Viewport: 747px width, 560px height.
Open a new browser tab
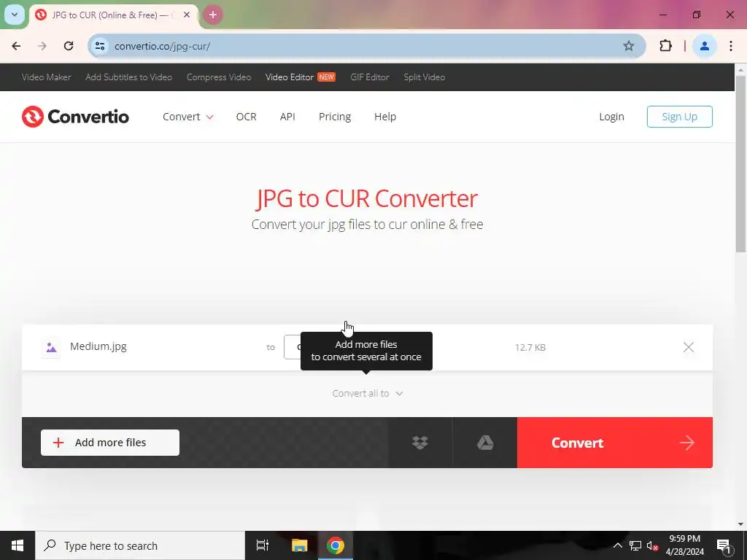click(213, 15)
